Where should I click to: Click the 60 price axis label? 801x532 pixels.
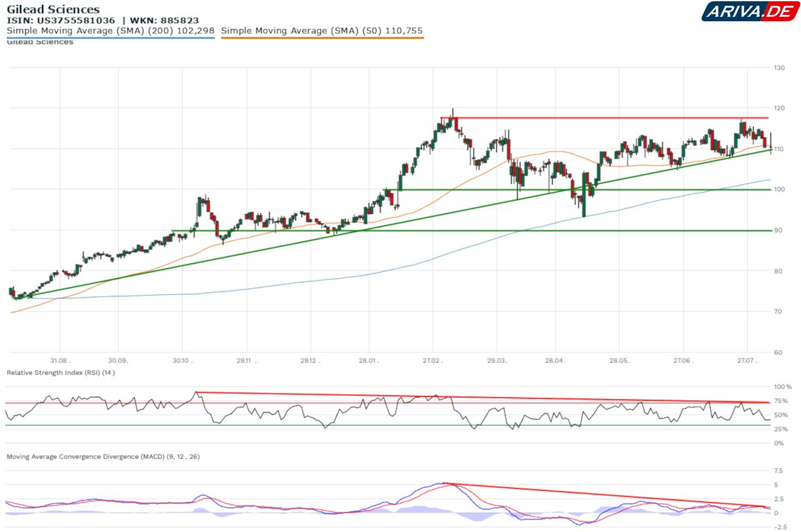777,352
